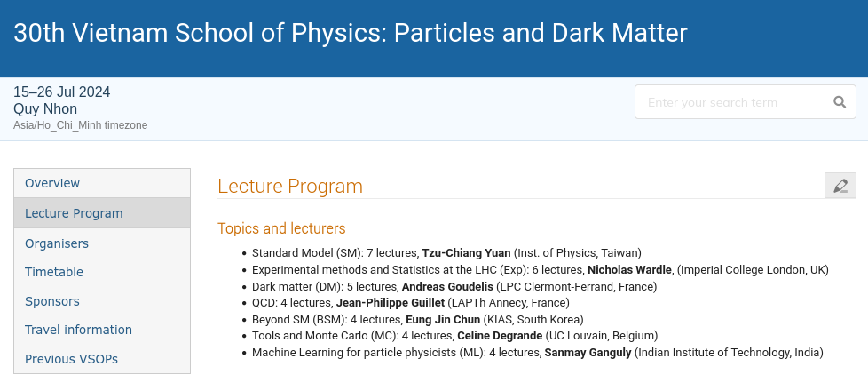Open the Overview menu item
Image resolution: width=868 pixels, height=375 pixels.
tap(52, 183)
